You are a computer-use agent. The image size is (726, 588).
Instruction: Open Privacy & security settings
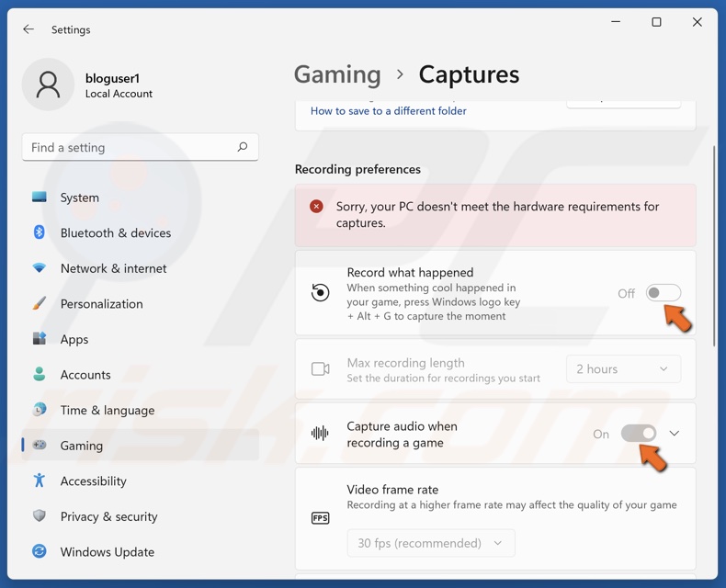(x=140, y=515)
